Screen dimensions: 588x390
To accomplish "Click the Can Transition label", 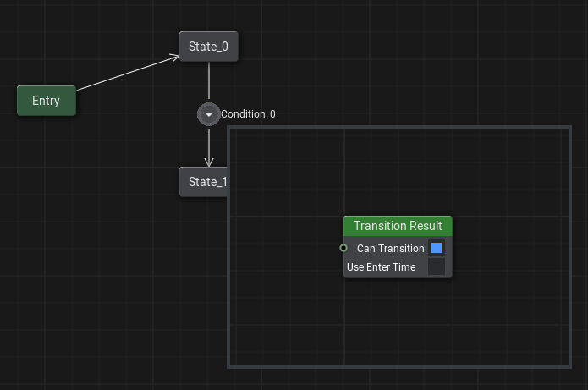I will tap(390, 248).
